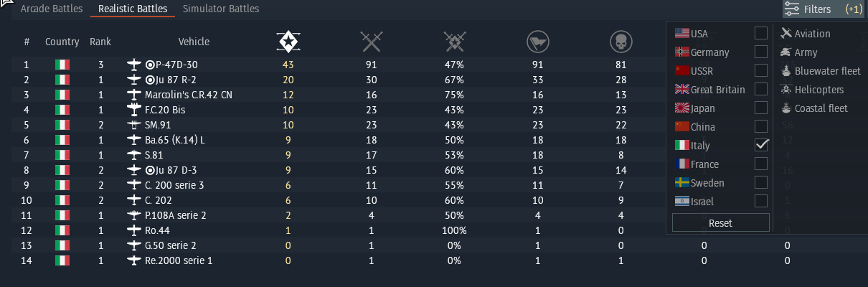
Task: Sort the table by Vehicle header
Action: [x=194, y=42]
